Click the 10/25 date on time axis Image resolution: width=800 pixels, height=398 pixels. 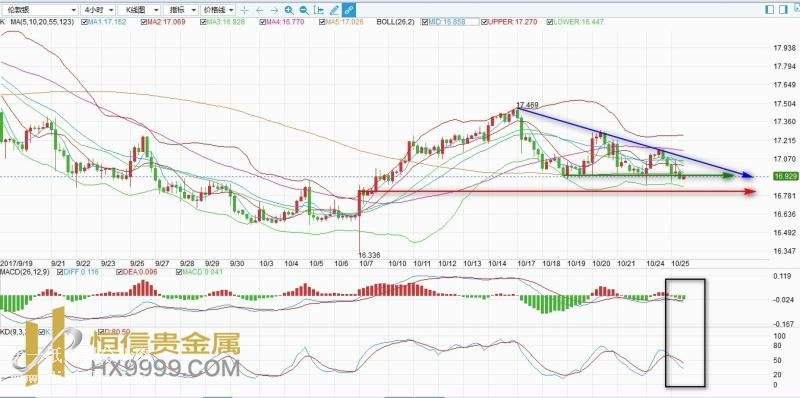[x=681, y=263]
